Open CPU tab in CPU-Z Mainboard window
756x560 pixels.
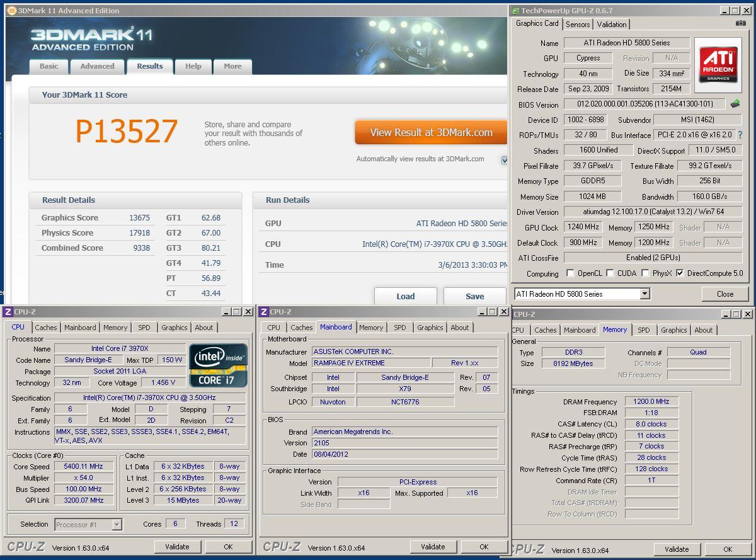tap(274, 328)
